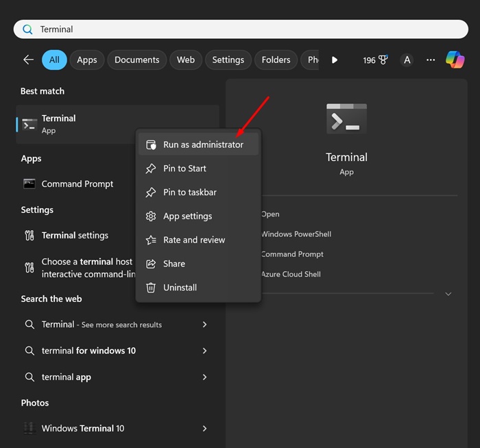Open the three-dot more options menu
The image size is (480, 448).
pyautogui.click(x=431, y=60)
